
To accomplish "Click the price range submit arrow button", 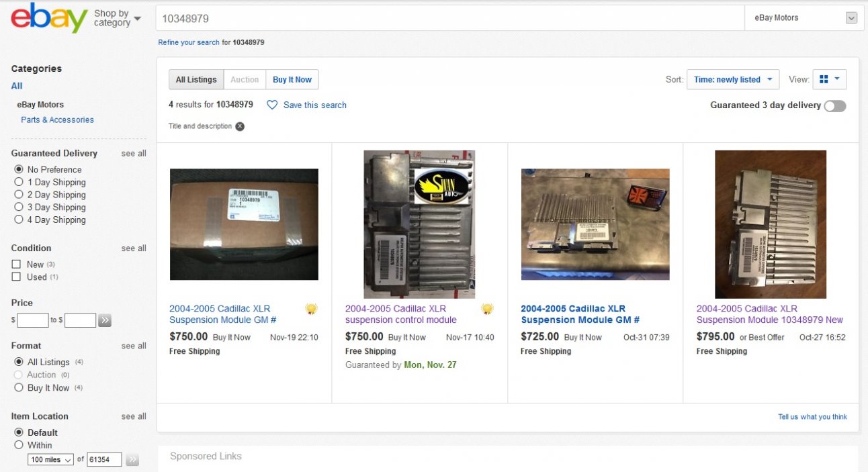I will (105, 321).
